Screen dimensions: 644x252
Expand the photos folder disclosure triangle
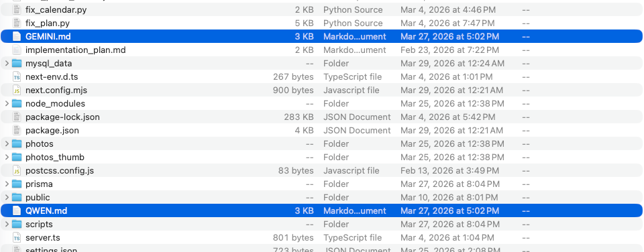(7, 144)
